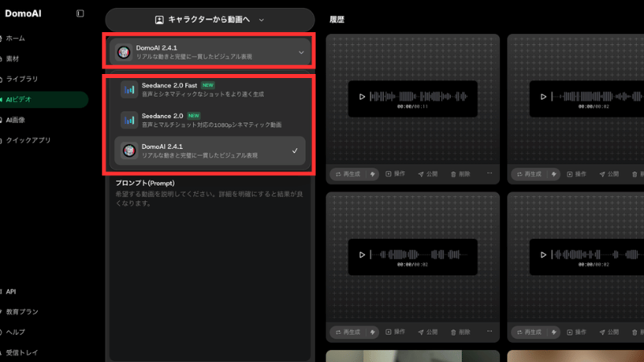Viewport: 644px width, 362px height.
Task: Click 操作 on the card below the 00:11 card
Action: pos(395,332)
